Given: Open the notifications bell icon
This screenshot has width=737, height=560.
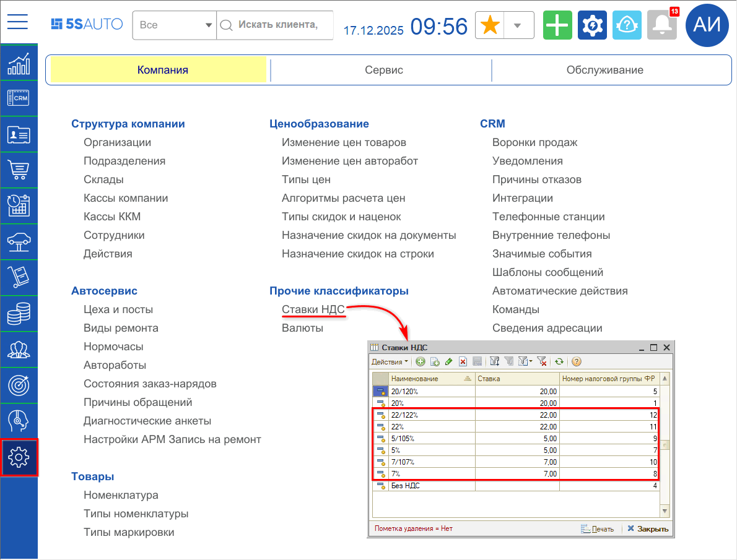Looking at the screenshot, I should pyautogui.click(x=661, y=26).
